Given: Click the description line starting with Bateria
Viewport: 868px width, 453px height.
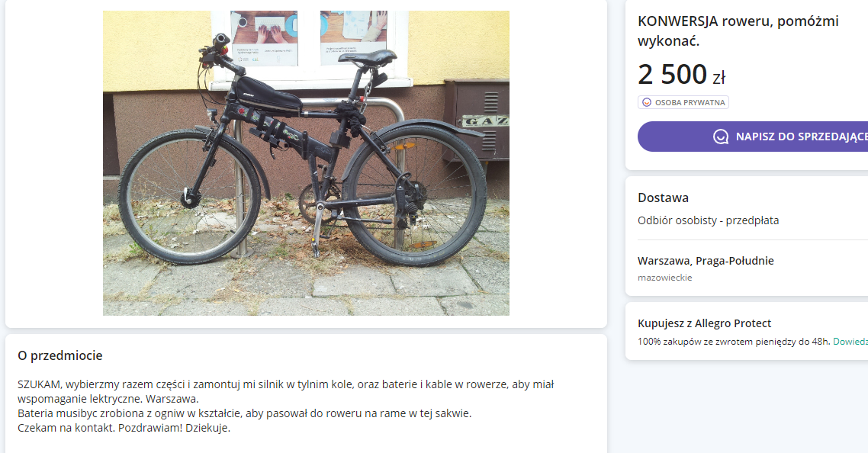Looking at the screenshot, I should tap(244, 413).
